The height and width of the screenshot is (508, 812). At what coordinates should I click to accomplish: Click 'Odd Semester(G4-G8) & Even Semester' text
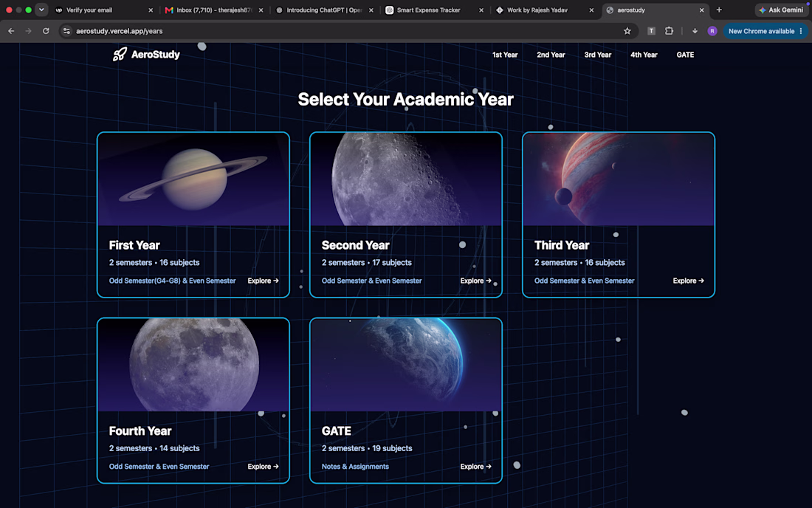172,281
